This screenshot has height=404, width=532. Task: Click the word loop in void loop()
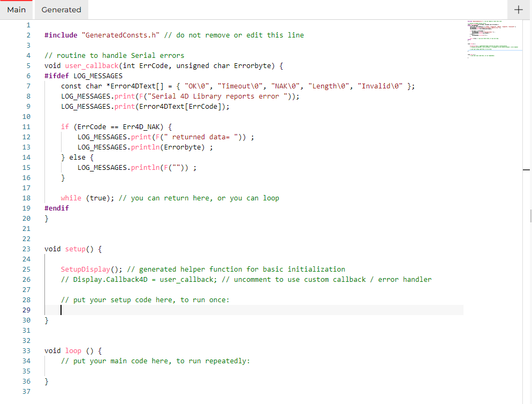(x=73, y=350)
